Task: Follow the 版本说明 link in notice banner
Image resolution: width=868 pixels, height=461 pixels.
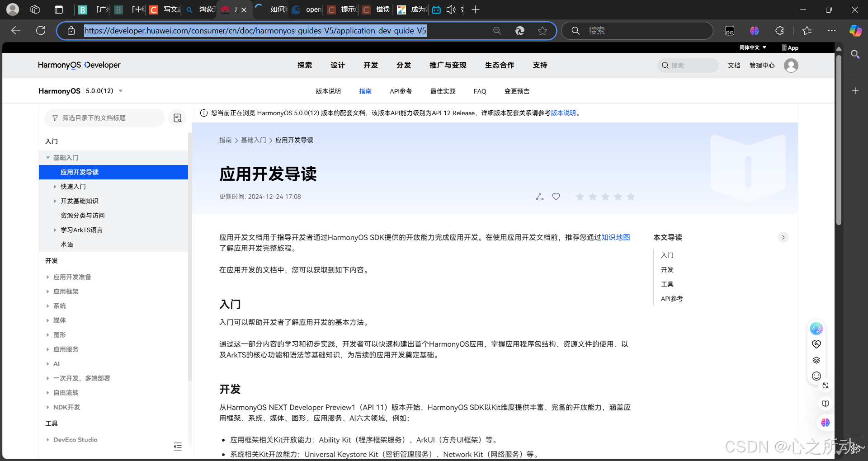Action: pos(563,113)
